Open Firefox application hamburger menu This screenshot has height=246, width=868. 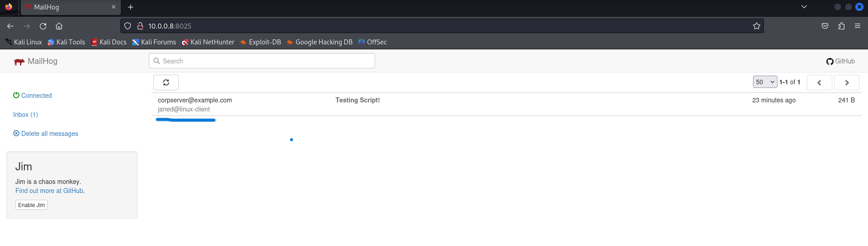tap(857, 26)
